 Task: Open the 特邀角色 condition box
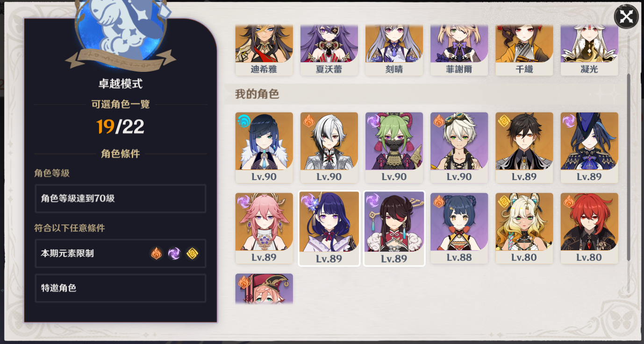pyautogui.click(x=121, y=288)
